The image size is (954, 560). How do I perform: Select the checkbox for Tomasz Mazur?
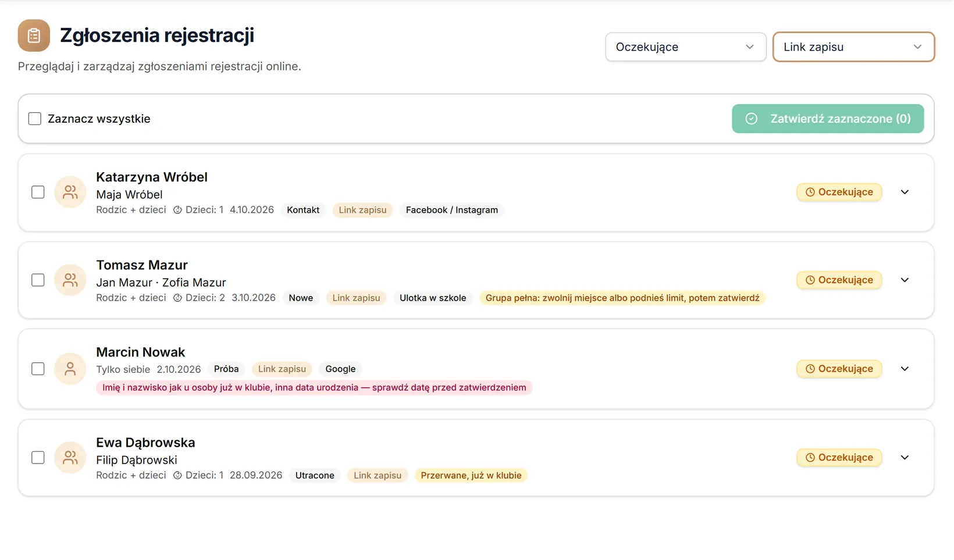pyautogui.click(x=38, y=280)
